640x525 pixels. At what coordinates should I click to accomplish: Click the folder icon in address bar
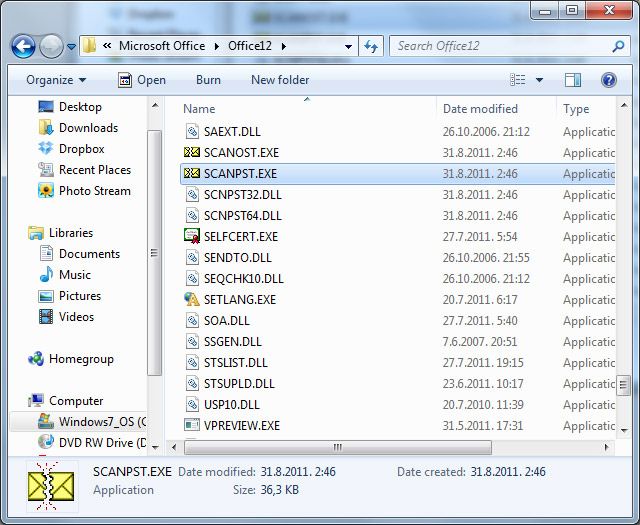tap(89, 46)
